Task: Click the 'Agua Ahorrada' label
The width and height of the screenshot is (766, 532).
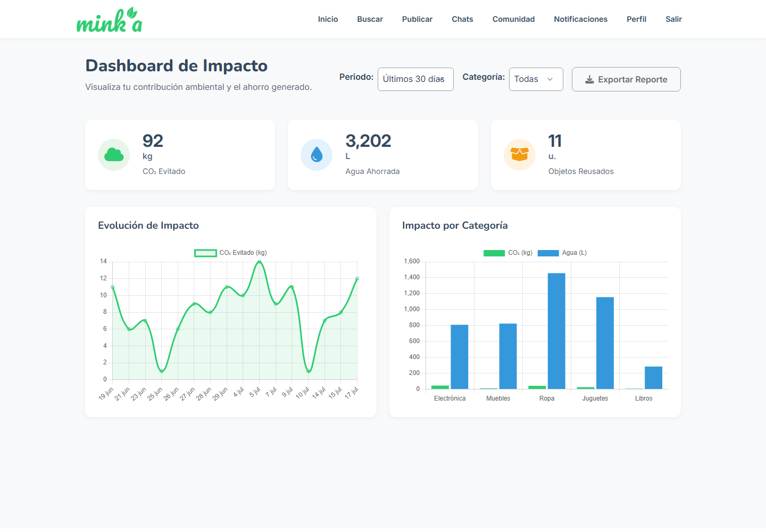Action: pyautogui.click(x=372, y=171)
